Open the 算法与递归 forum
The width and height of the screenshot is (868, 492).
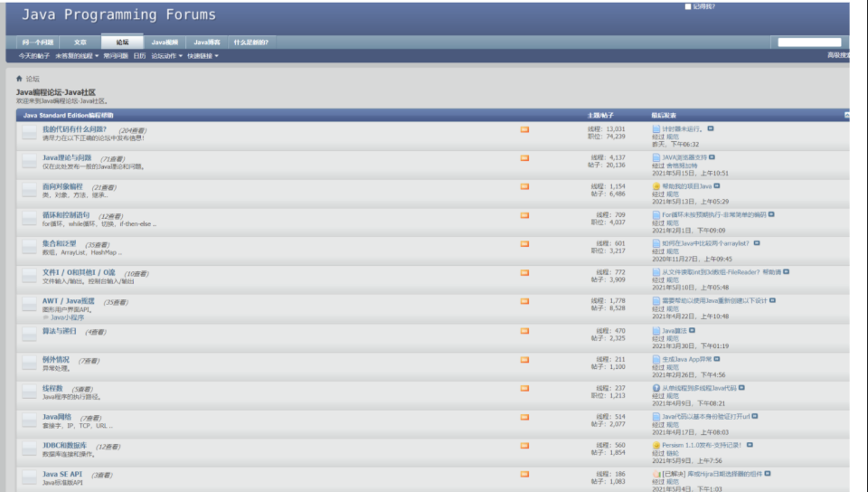60,331
